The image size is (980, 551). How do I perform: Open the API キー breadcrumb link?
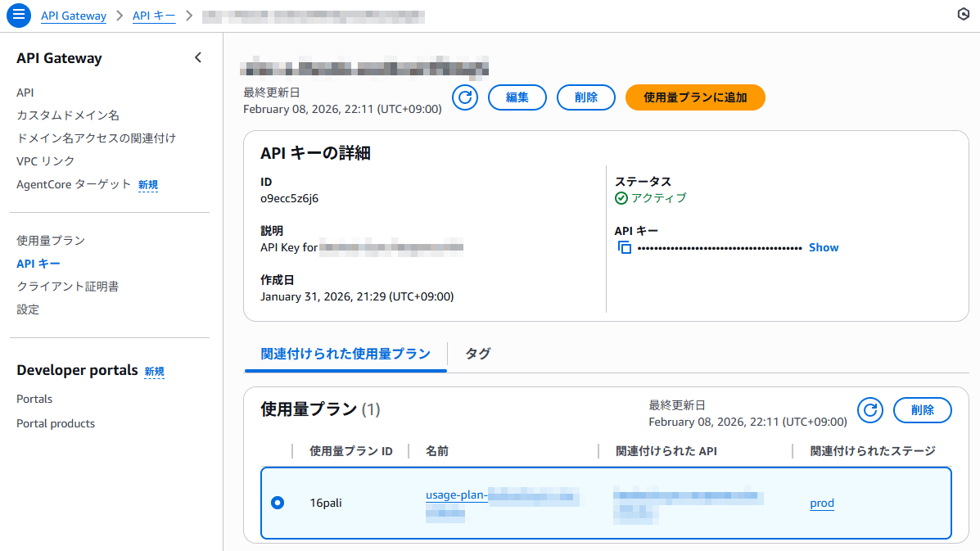pyautogui.click(x=154, y=16)
